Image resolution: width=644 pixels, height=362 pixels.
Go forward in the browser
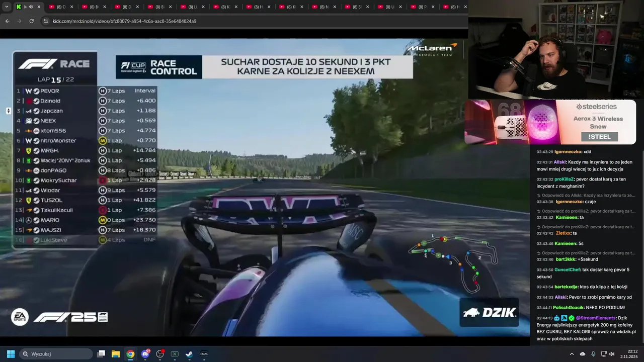pyautogui.click(x=19, y=21)
